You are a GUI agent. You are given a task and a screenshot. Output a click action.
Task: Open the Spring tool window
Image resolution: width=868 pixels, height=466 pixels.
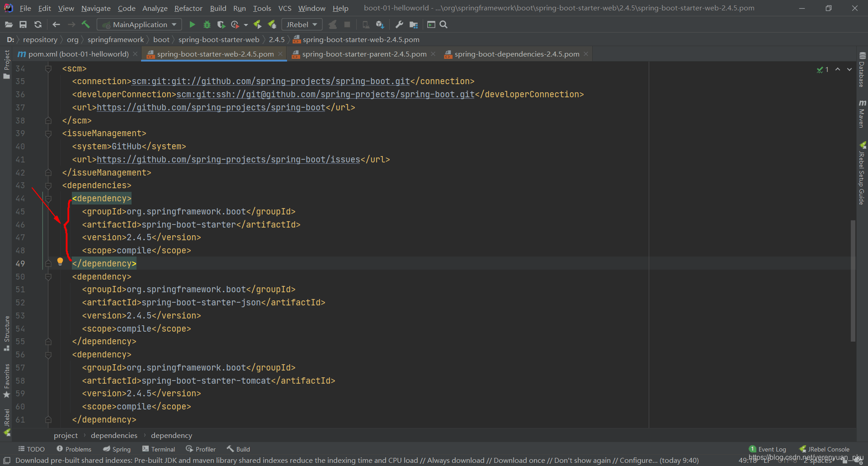tap(117, 449)
